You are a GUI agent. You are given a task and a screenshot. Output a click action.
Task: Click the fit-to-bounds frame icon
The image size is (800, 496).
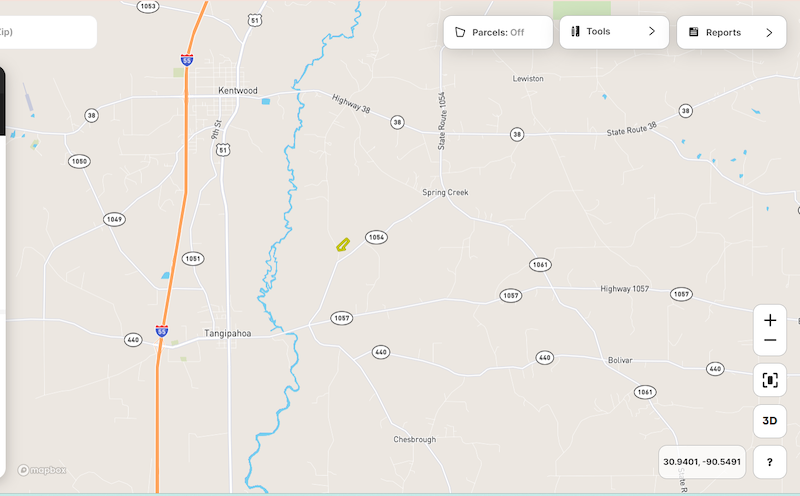pos(770,380)
